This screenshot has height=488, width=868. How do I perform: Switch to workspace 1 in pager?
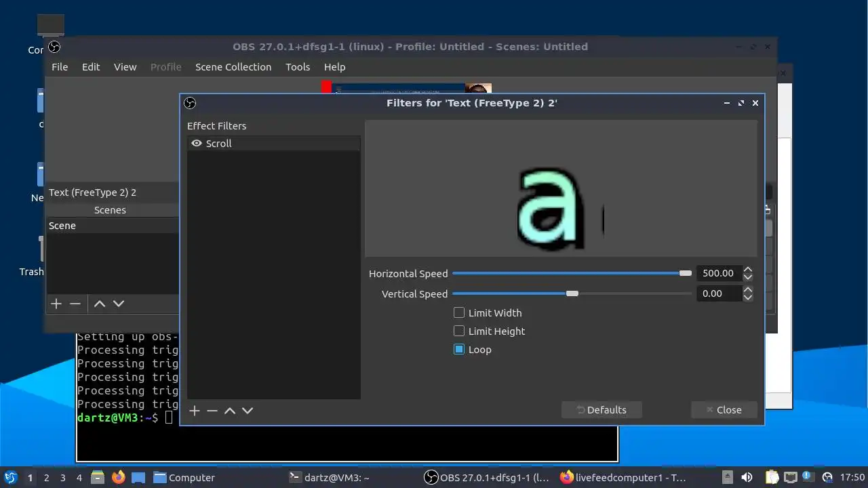30,478
